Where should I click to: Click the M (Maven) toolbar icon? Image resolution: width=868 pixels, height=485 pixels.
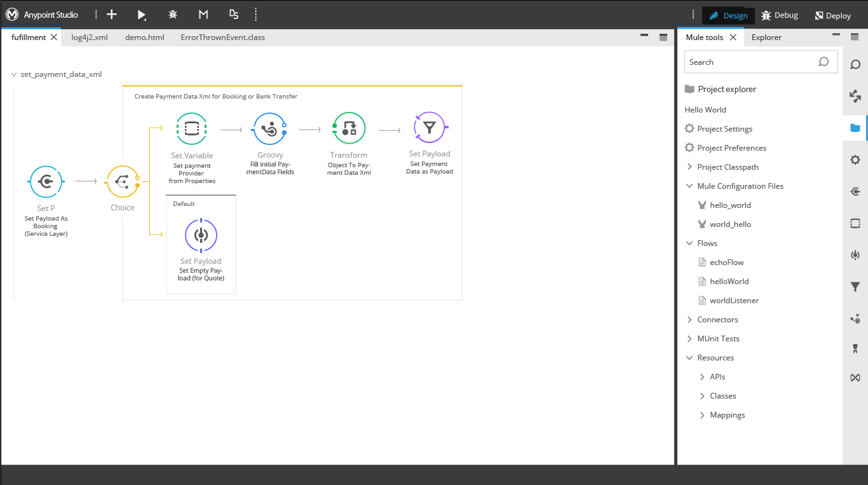203,15
